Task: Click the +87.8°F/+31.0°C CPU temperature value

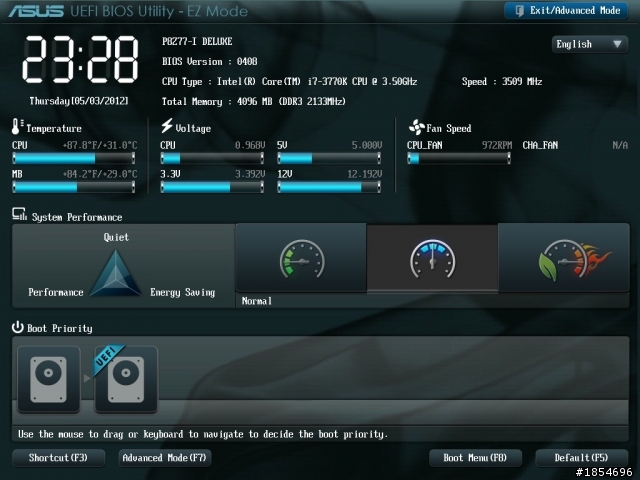Action: click(x=100, y=145)
